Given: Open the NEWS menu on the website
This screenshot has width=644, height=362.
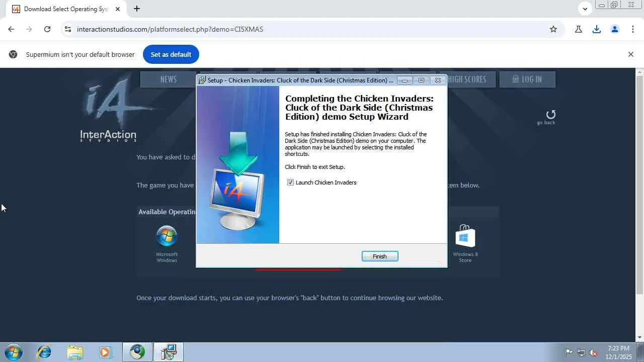Looking at the screenshot, I should tap(168, 79).
